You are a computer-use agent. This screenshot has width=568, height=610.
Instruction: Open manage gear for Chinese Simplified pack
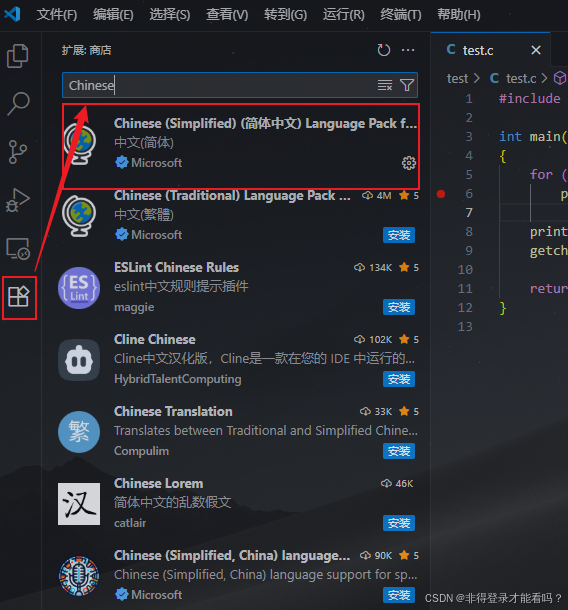tap(408, 163)
